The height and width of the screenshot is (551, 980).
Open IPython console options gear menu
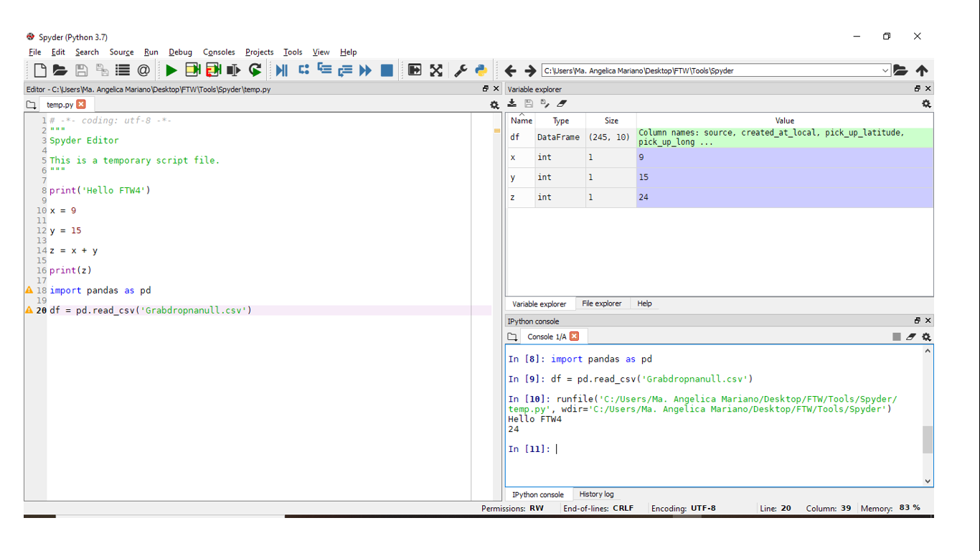tap(926, 336)
